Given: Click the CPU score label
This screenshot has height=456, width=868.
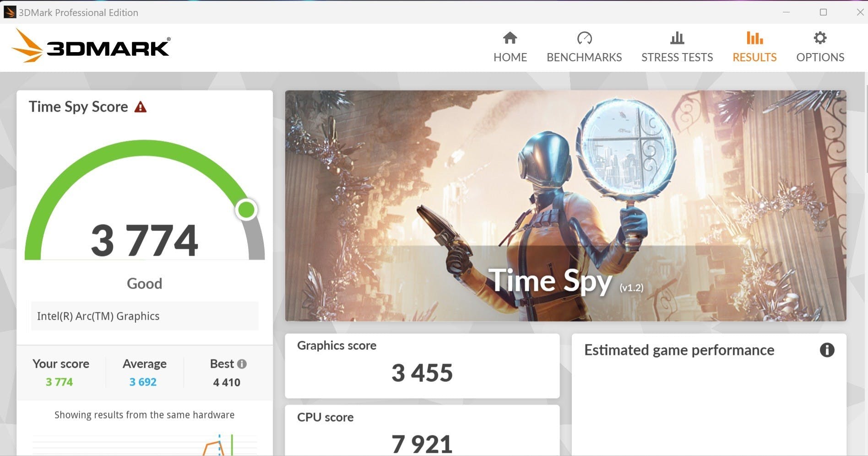Looking at the screenshot, I should 325,417.
